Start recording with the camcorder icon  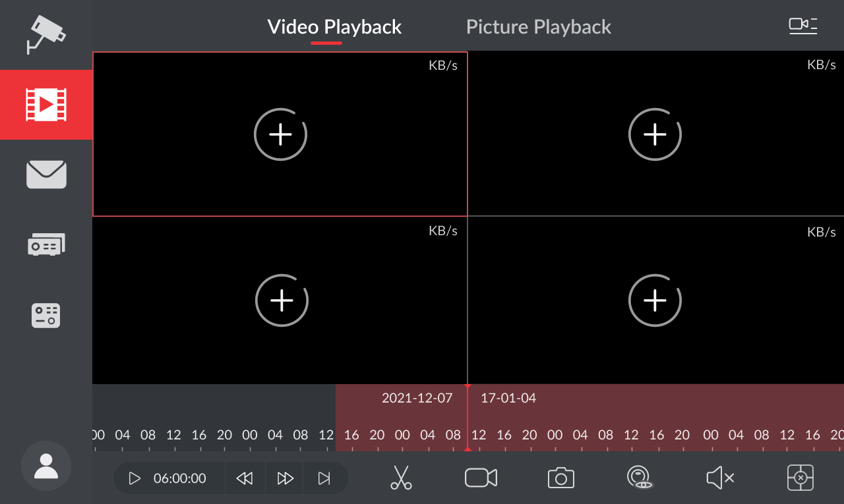pyautogui.click(x=481, y=478)
